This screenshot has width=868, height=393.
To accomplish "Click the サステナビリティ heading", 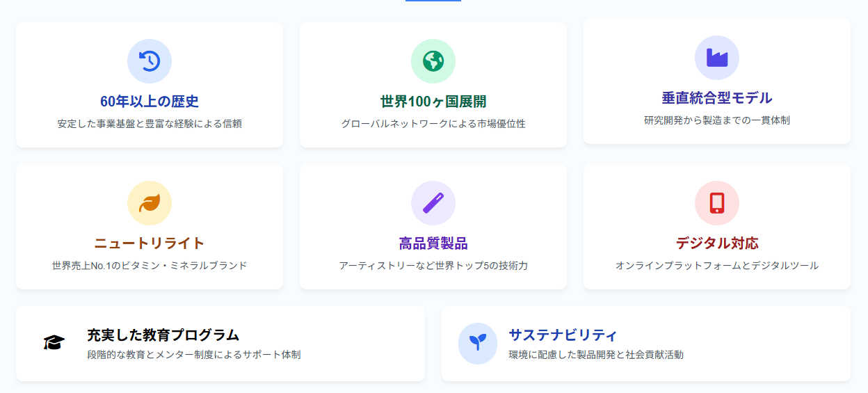I will (x=563, y=335).
